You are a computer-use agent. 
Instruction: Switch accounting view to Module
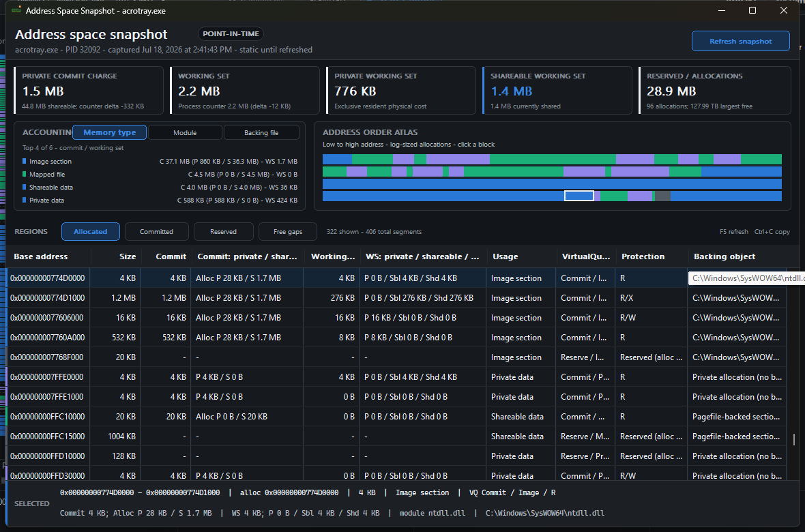[185, 132]
